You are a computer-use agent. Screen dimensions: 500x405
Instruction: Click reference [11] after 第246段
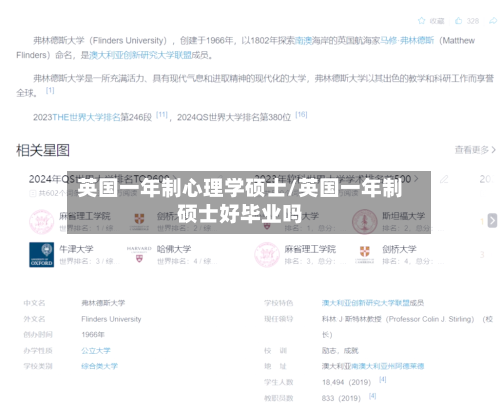162,115
